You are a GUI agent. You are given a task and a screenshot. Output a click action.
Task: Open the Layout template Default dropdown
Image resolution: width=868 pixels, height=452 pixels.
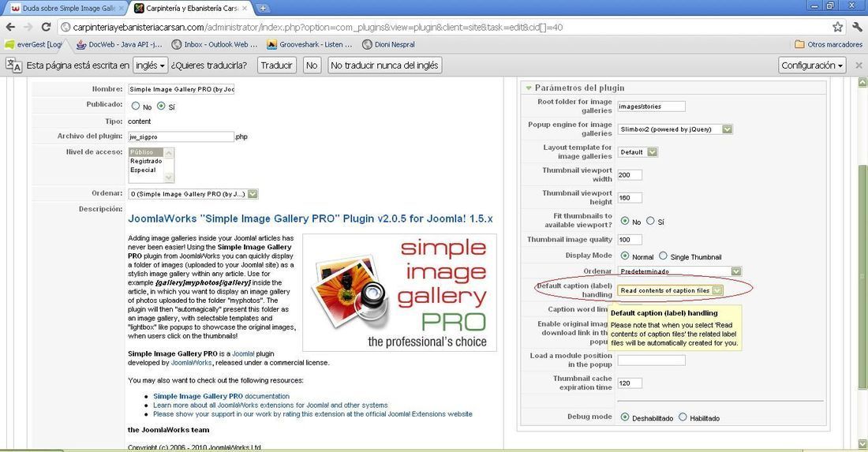click(637, 152)
